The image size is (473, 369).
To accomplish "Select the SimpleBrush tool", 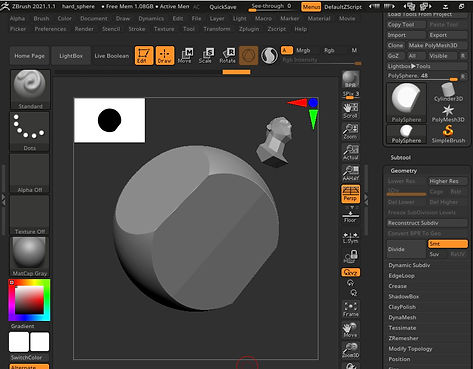I will 448,134.
